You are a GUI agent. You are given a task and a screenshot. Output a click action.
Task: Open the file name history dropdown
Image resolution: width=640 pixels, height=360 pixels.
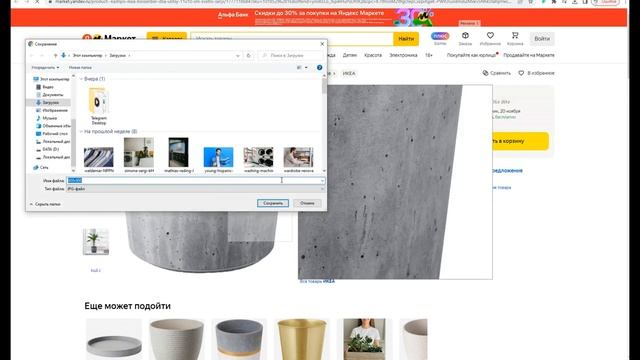tap(322, 180)
